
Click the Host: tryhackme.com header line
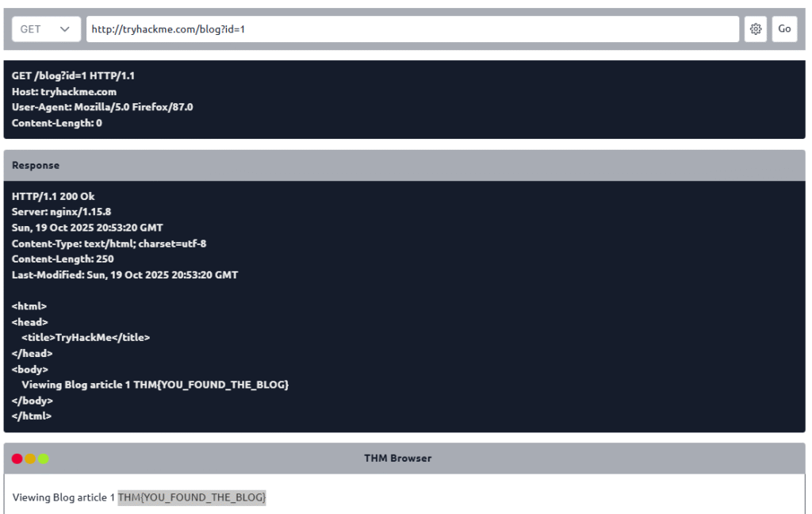[x=64, y=91]
